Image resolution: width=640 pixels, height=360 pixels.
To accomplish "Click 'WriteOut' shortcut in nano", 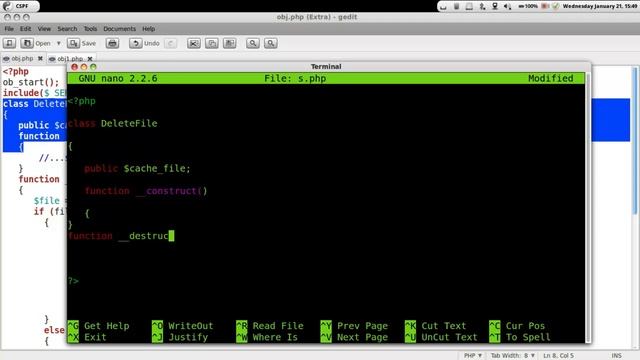I will tap(191, 326).
